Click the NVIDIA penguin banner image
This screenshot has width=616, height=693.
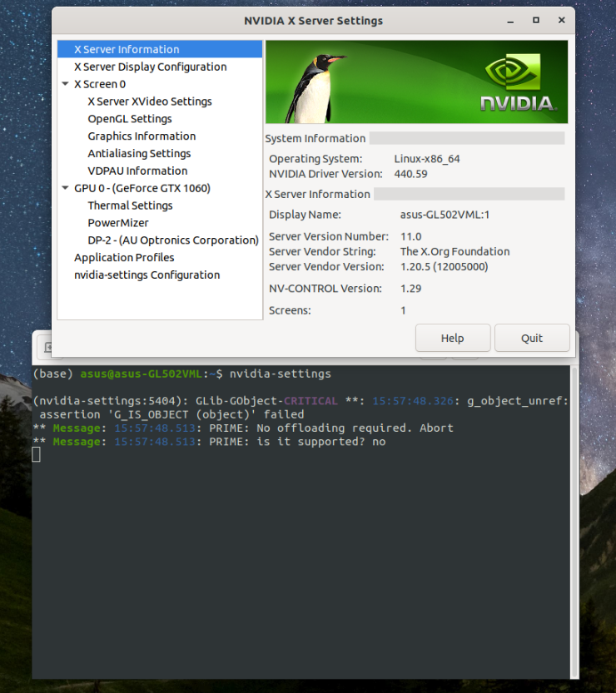pos(416,82)
